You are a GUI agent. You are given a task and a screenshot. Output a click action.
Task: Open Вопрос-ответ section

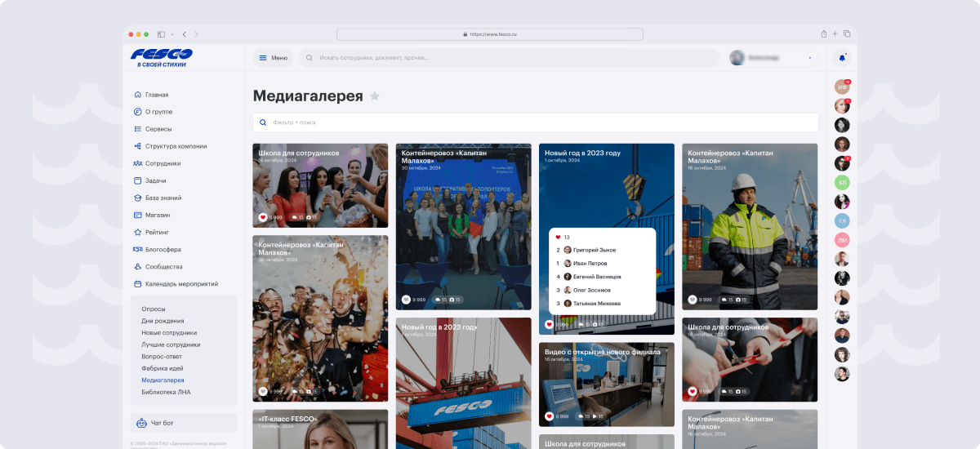tap(162, 357)
